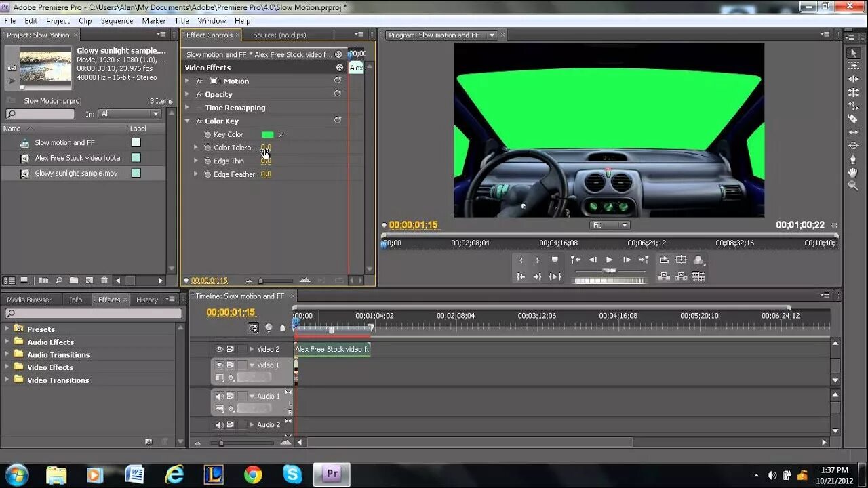Toggle animation stopwatch for Edge Thin
Image resolution: width=868 pixels, height=488 pixels.
click(x=208, y=161)
